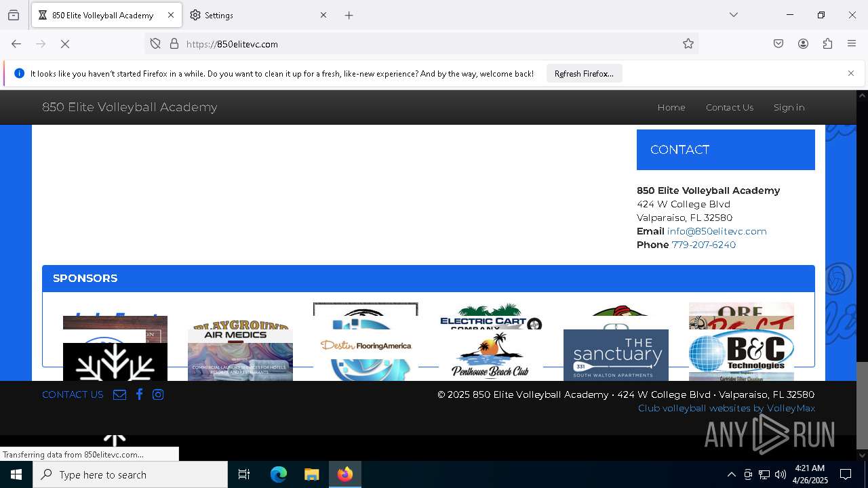Open volume speaker tray icon
This screenshot has width=868, height=488.
tap(781, 474)
